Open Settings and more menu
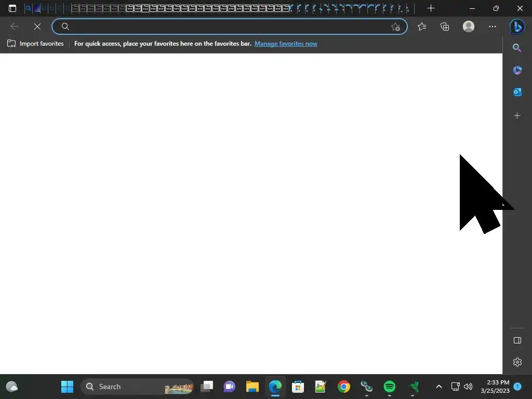This screenshot has width=532, height=399. point(493,26)
